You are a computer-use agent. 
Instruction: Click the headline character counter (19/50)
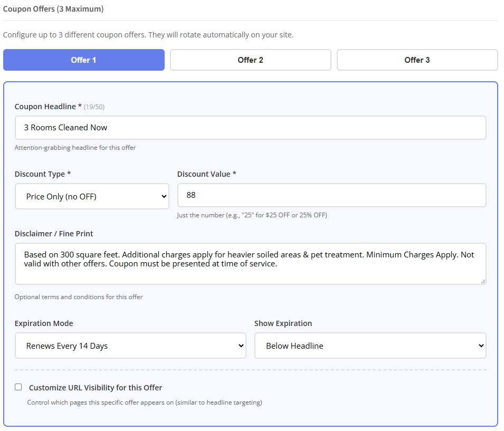[94, 107]
